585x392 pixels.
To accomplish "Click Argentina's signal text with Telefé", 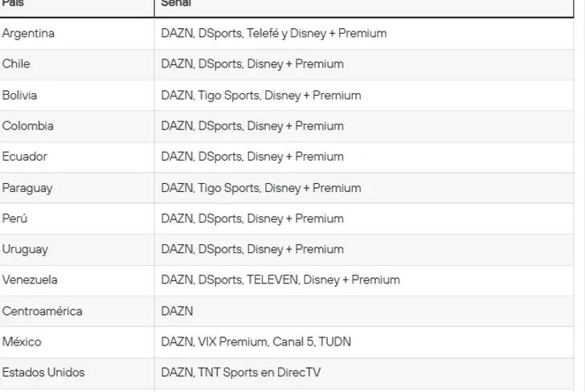I will click(273, 34).
